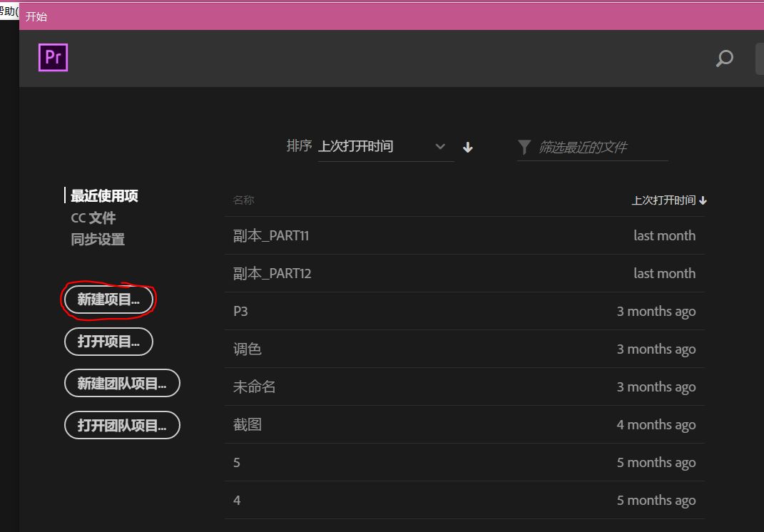Open recent project 截图
Screen dimensions: 764x532
coord(465,424)
